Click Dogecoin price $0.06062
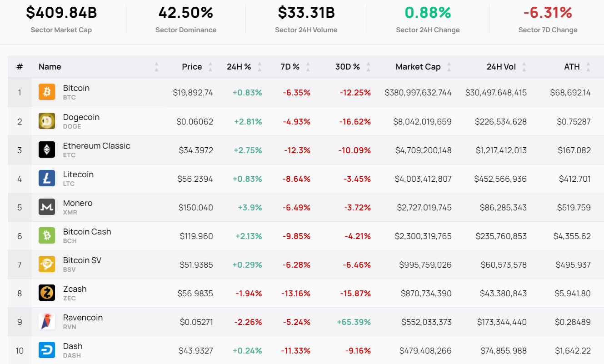 (x=195, y=121)
